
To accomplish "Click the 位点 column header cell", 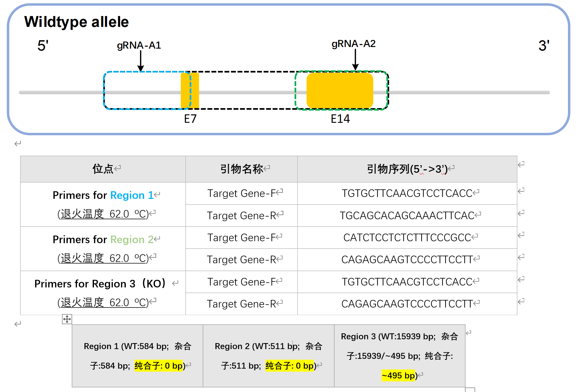I will 103,169.
